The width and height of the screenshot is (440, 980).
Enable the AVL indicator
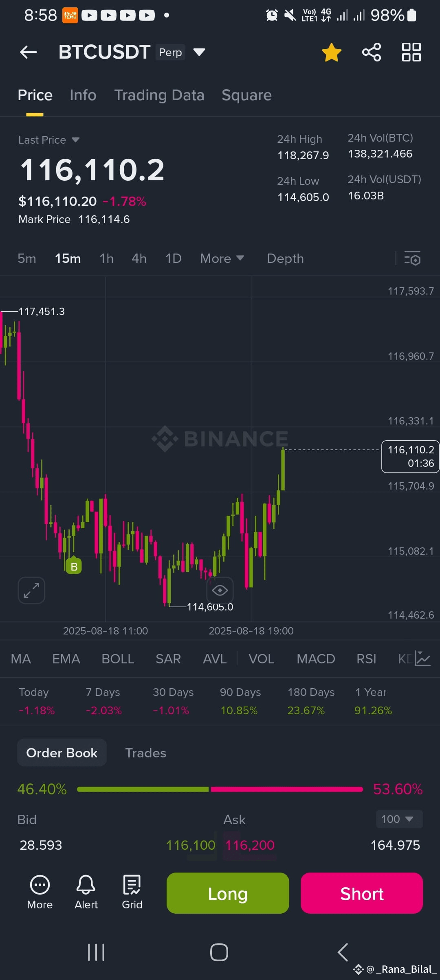pos(215,658)
